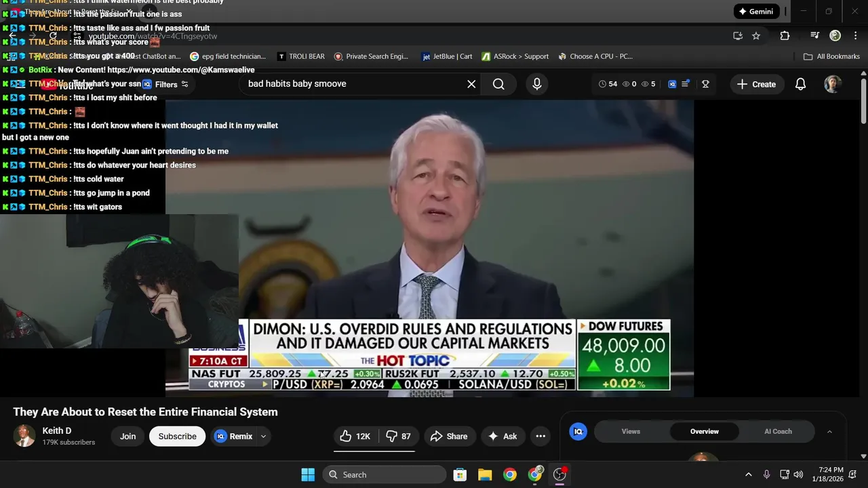
Task: Open the Private Search Engine bookmark
Action: 371,56
